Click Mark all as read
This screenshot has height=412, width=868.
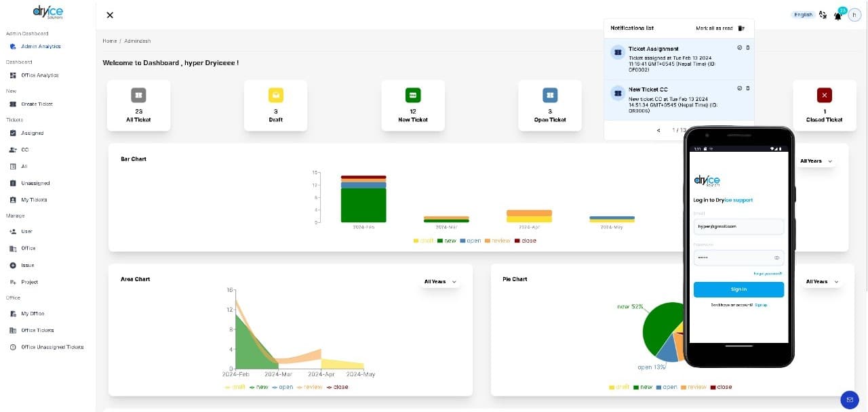pos(714,28)
